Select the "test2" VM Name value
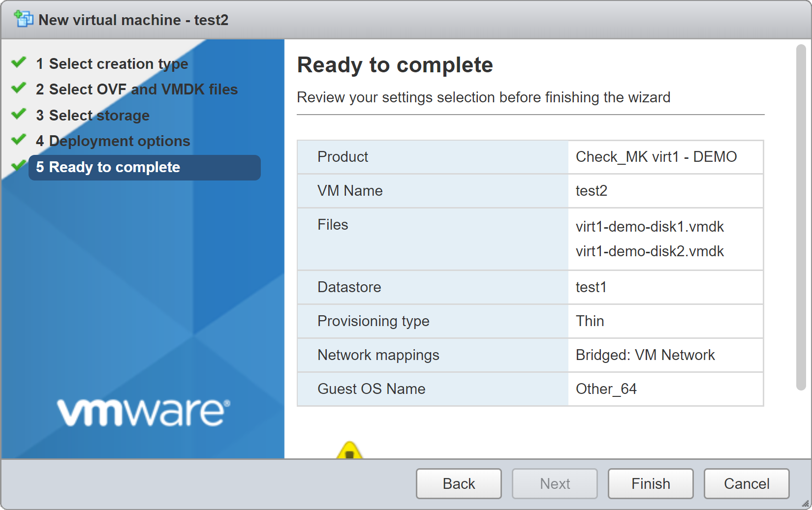The image size is (812, 510). point(591,191)
